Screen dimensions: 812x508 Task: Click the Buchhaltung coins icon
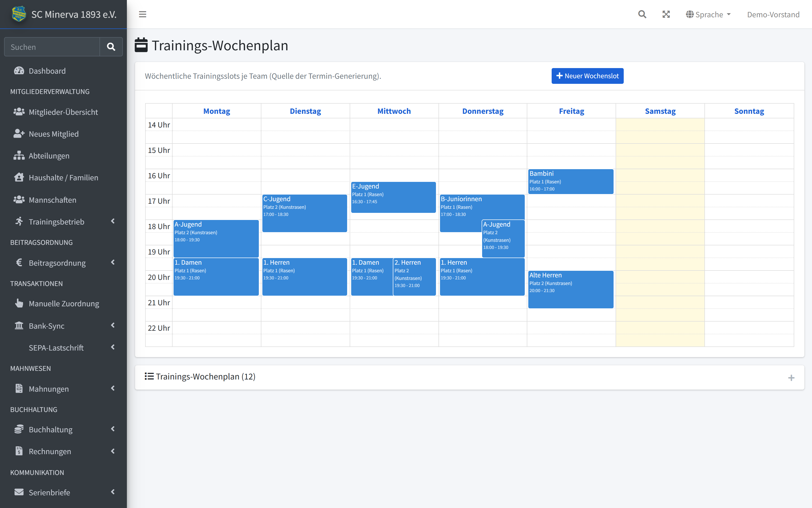coord(19,429)
